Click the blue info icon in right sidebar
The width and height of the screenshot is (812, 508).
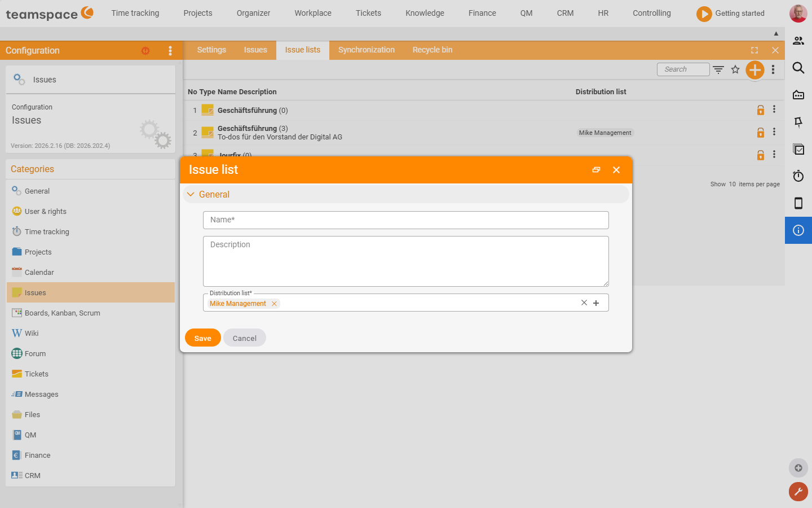(x=798, y=230)
